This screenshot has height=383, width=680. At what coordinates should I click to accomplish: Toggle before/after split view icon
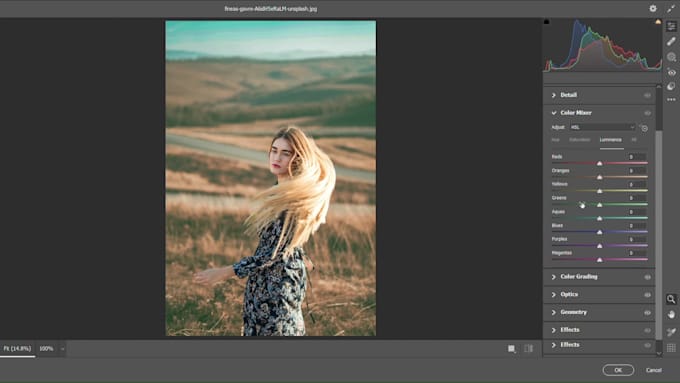(x=529, y=349)
